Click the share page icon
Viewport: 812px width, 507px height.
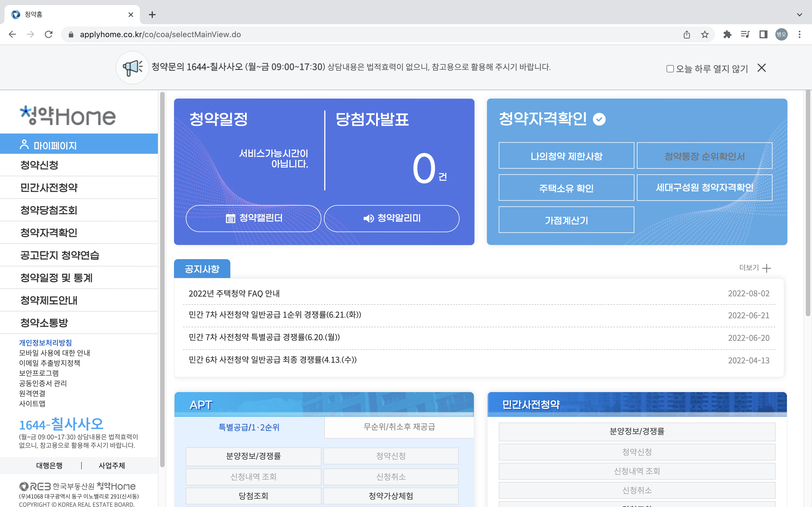point(687,35)
